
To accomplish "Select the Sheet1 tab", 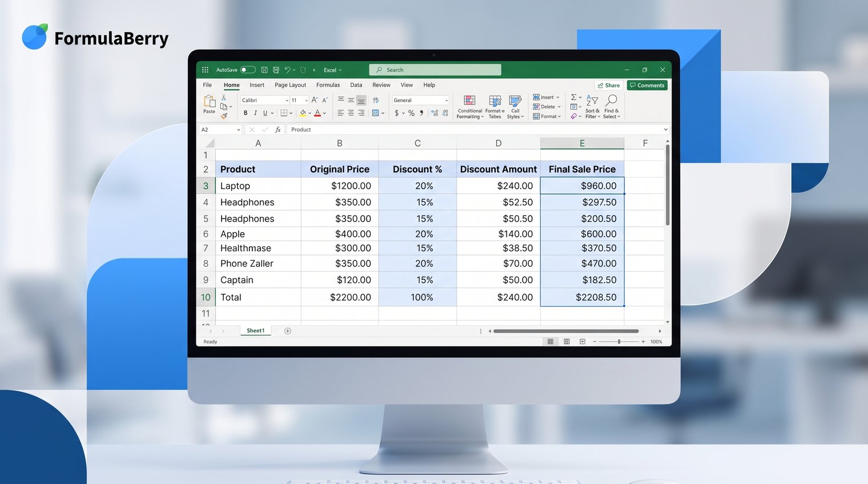I will 255,331.
